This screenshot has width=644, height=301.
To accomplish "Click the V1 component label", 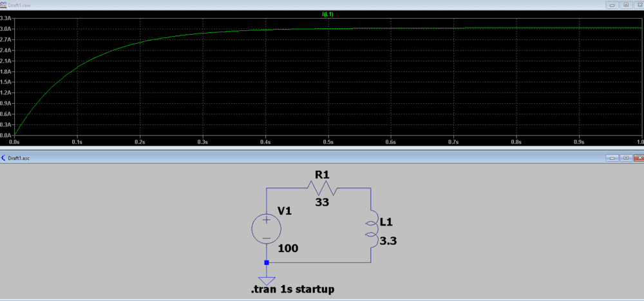I will pos(285,211).
